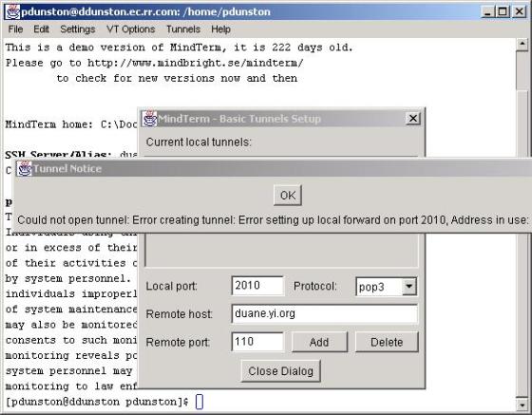
Task: Open the Tunnels menu
Action: tap(183, 29)
